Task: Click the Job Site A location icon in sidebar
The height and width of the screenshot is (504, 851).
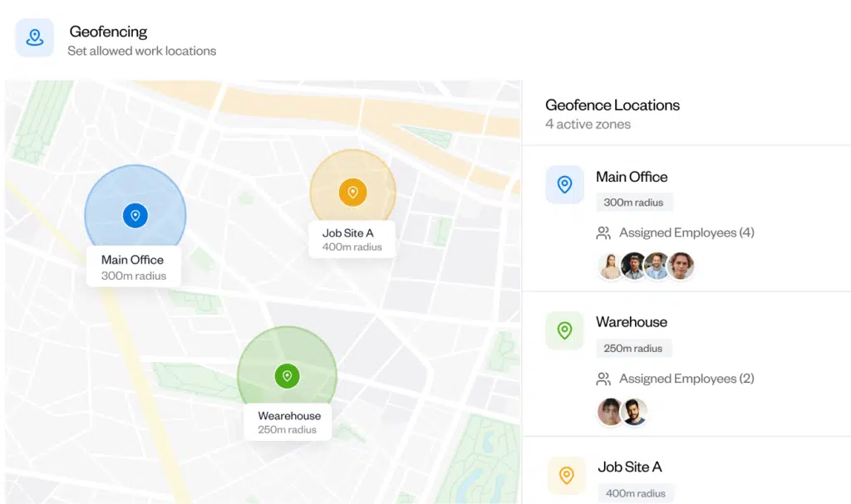Action: point(567,476)
